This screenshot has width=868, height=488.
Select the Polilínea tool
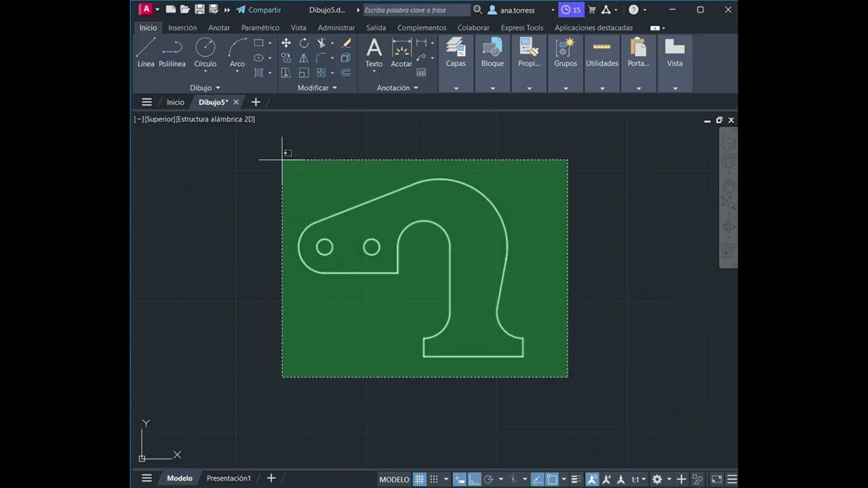172,53
